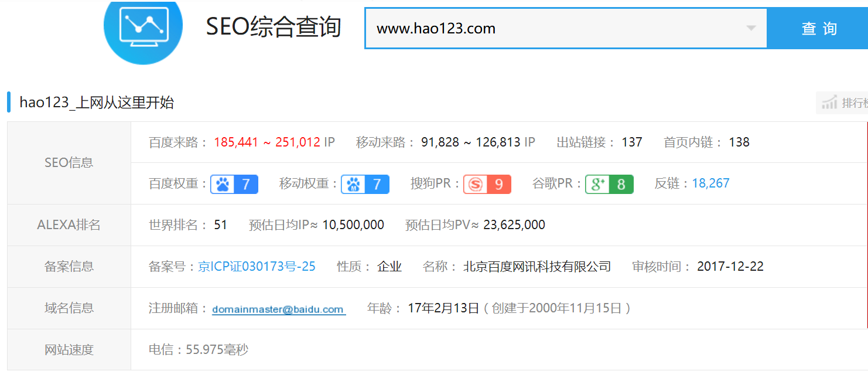Click the SEO信息 row header

click(69, 163)
